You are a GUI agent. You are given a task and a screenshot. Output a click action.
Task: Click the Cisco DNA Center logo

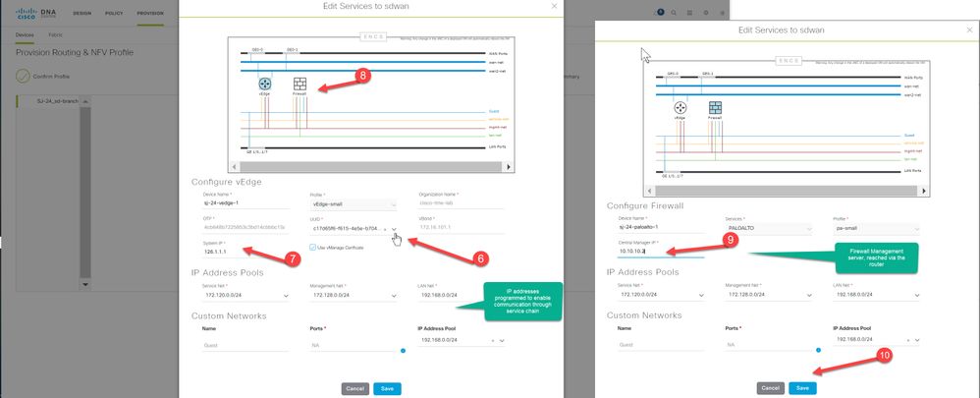pyautogui.click(x=37, y=13)
